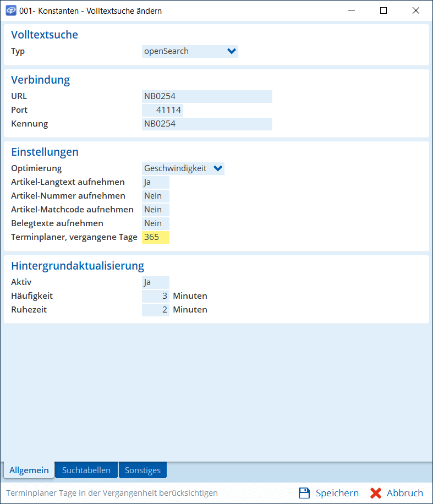The height and width of the screenshot is (504, 433).
Task: Click the red X Abbruch icon
Action: (x=376, y=493)
